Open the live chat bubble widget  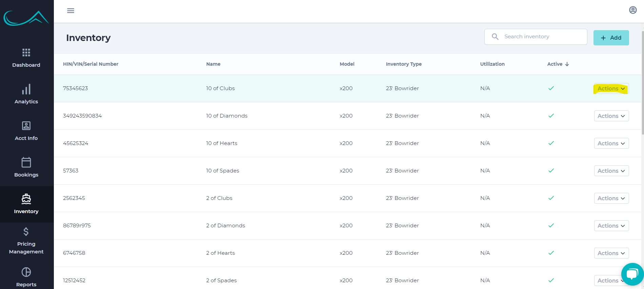[632, 274]
